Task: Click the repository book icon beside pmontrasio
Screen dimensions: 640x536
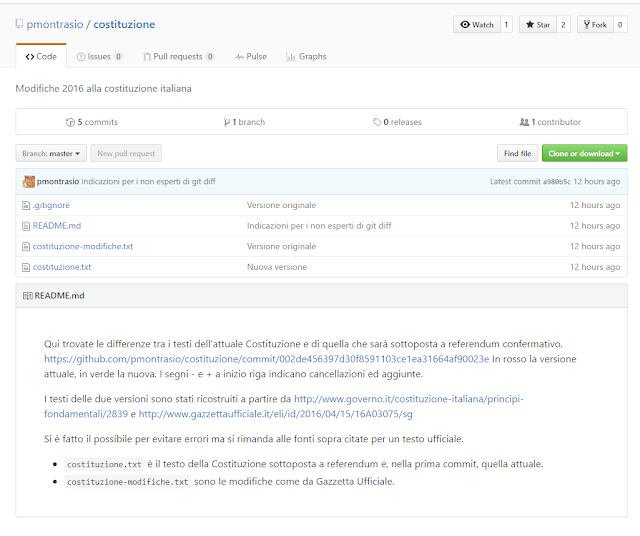Action: pyautogui.click(x=19, y=24)
